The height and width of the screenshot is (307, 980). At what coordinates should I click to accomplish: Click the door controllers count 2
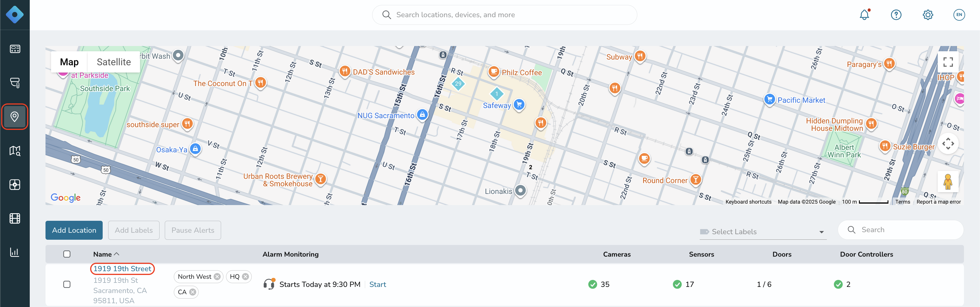[848, 284]
